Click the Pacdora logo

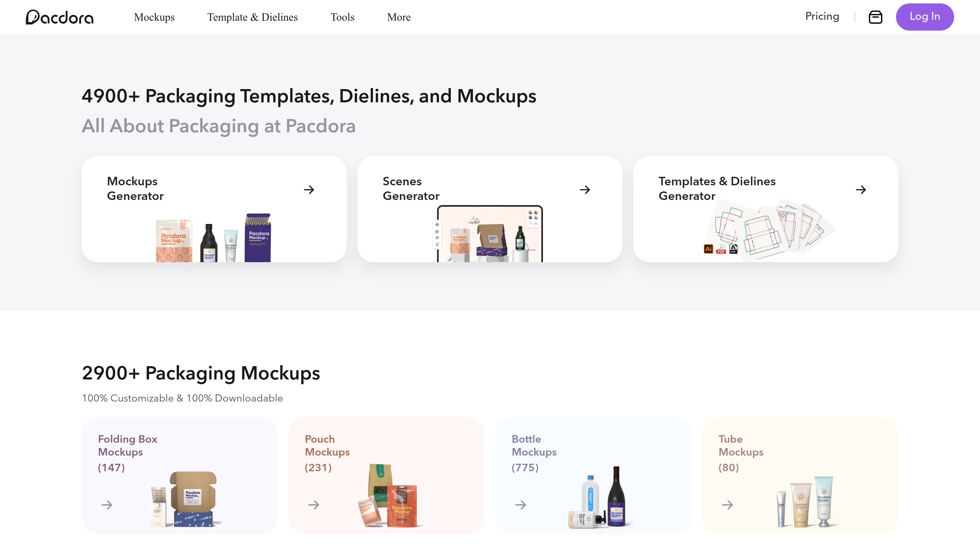(60, 17)
